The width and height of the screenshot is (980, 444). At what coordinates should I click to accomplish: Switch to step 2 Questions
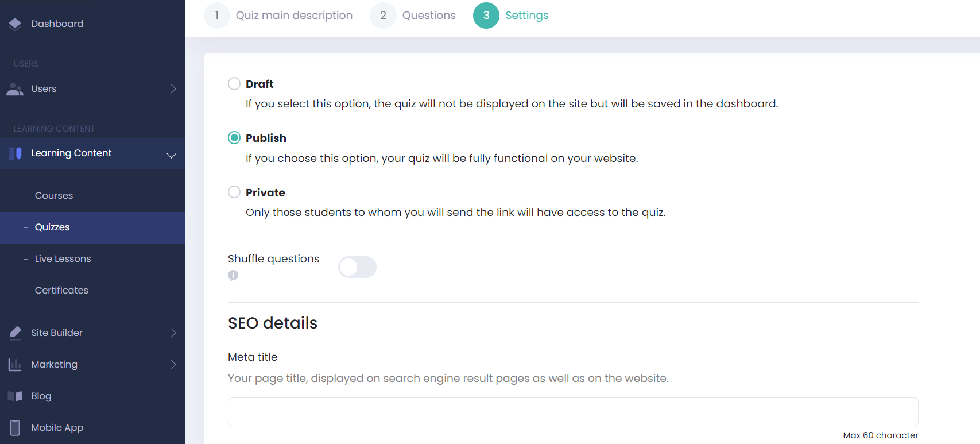tap(413, 16)
